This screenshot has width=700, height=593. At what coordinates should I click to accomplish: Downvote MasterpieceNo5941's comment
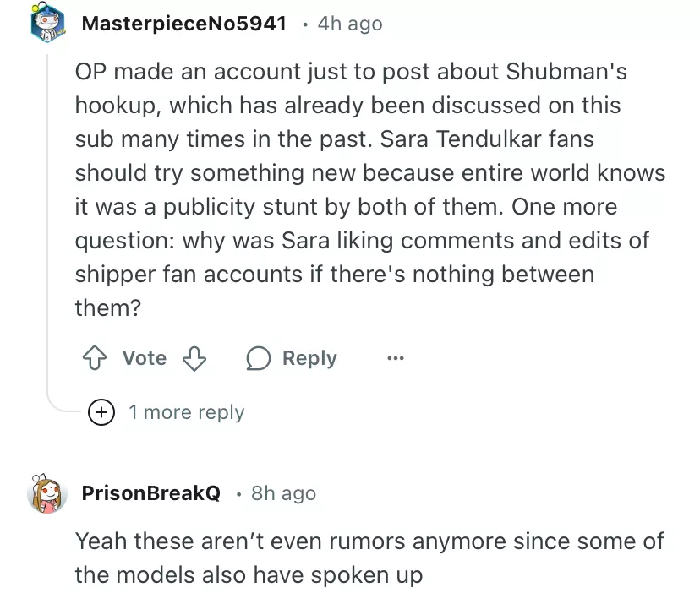[x=195, y=358]
